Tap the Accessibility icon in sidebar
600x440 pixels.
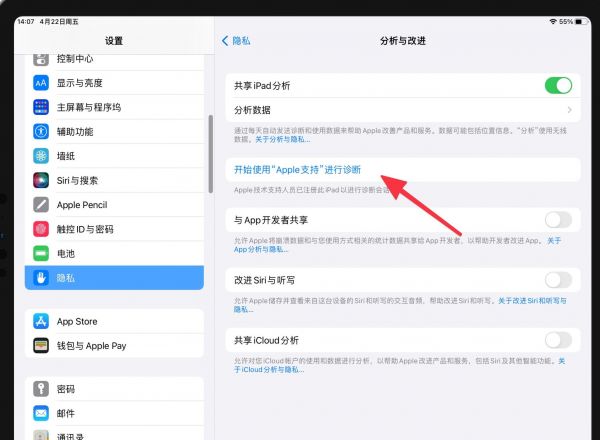pyautogui.click(x=41, y=132)
